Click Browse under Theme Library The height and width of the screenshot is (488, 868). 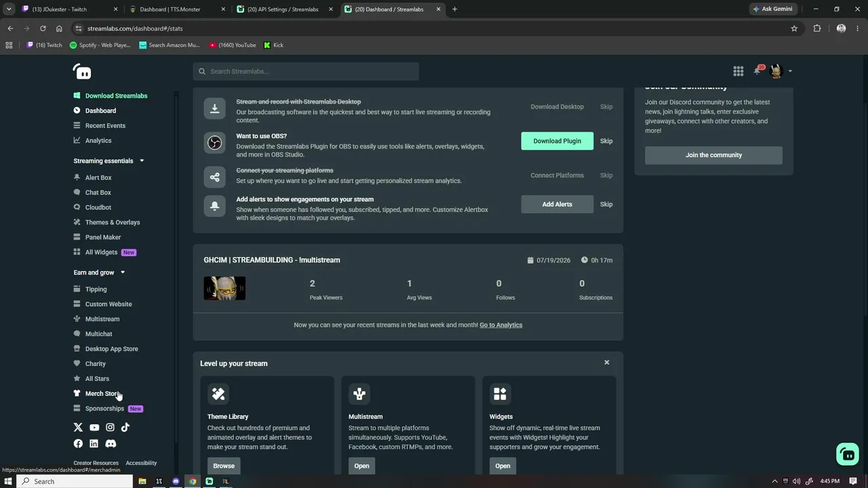(x=224, y=466)
